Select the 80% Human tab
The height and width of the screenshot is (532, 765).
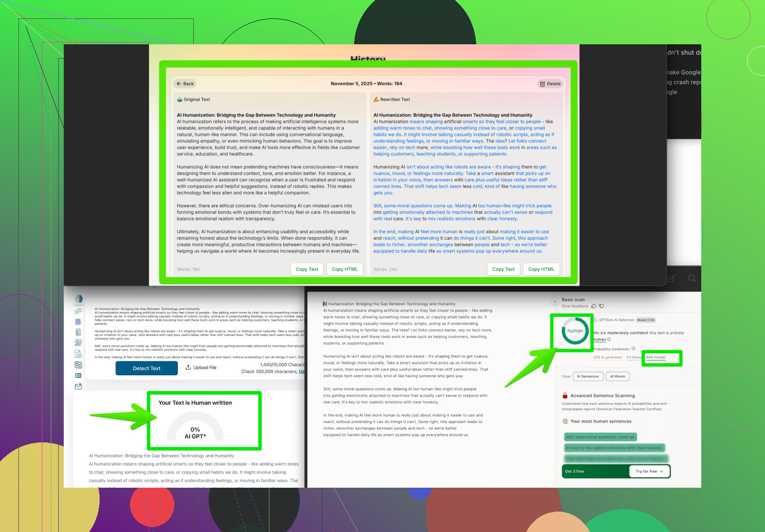point(656,357)
